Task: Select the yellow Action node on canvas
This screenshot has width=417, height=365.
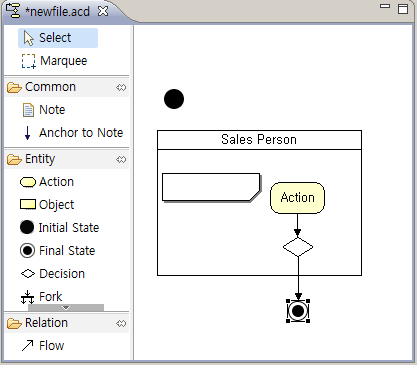Action: pos(297,198)
